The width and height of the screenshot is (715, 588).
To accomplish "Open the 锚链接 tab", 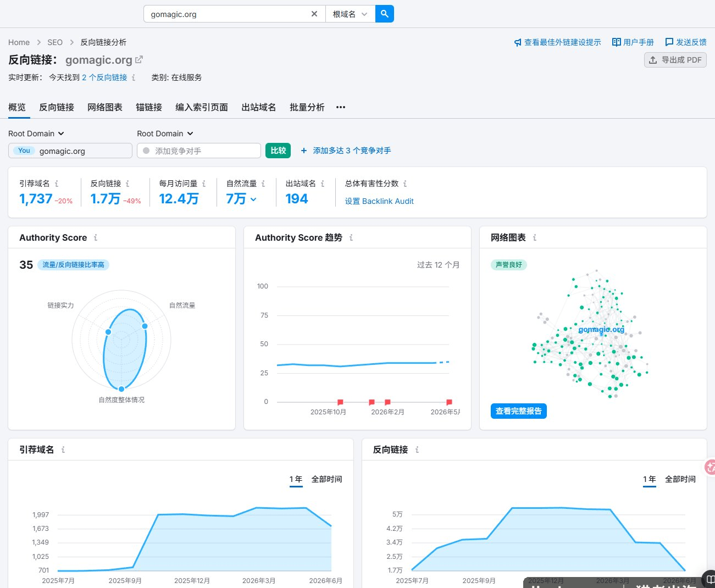I will point(149,107).
